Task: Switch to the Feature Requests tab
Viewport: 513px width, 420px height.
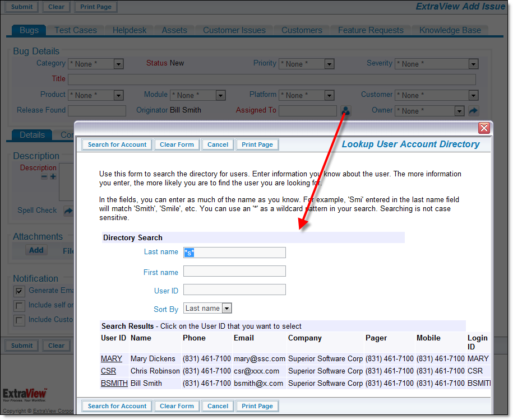Action: pos(371,30)
